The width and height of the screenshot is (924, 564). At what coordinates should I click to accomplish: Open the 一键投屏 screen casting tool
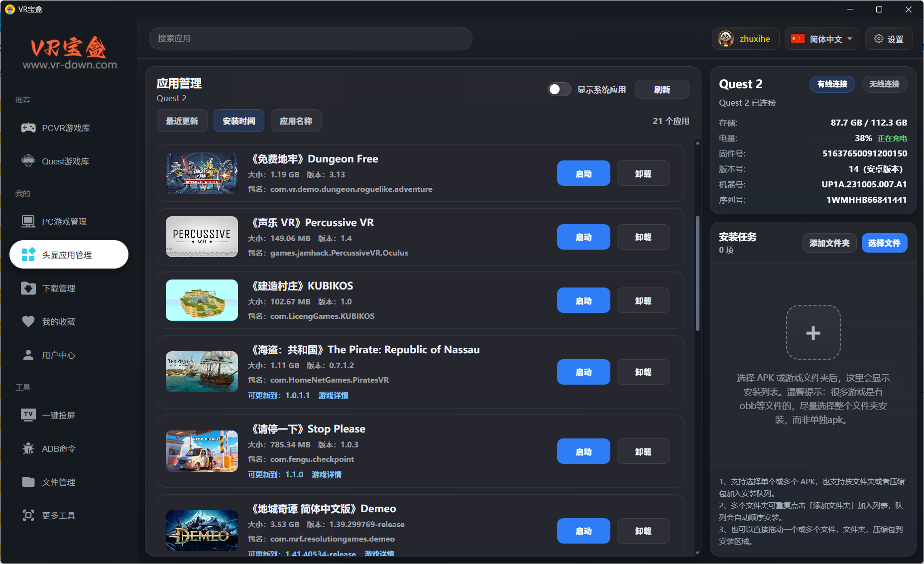pos(58,415)
